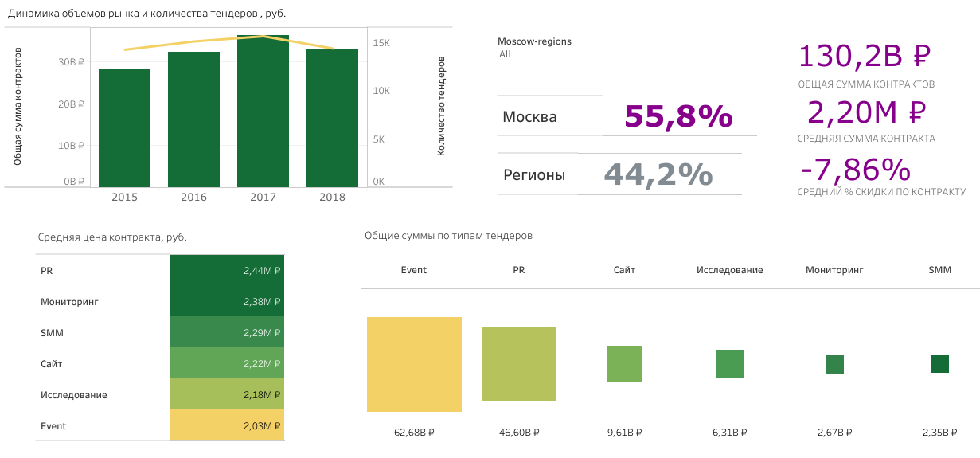Image resolution: width=980 pixels, height=458 pixels.
Task: Select the SMM cell showing 2,29M ₽
Action: tap(227, 333)
